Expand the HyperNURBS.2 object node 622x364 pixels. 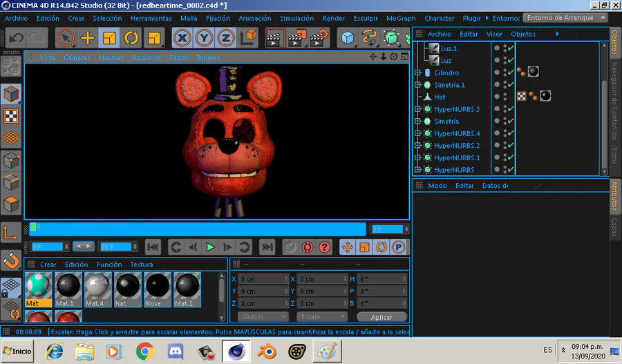tap(417, 146)
